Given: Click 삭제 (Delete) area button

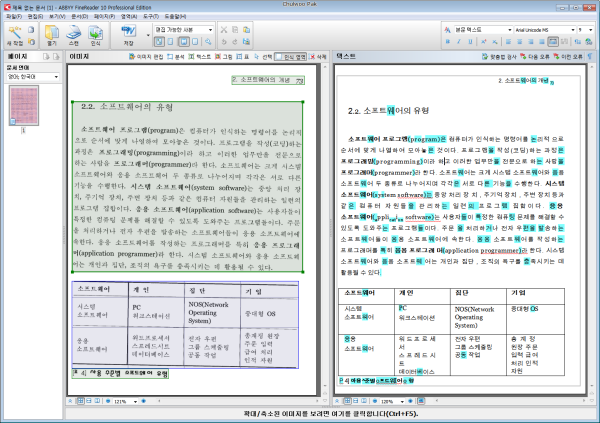Looking at the screenshot, I should click(x=318, y=57).
